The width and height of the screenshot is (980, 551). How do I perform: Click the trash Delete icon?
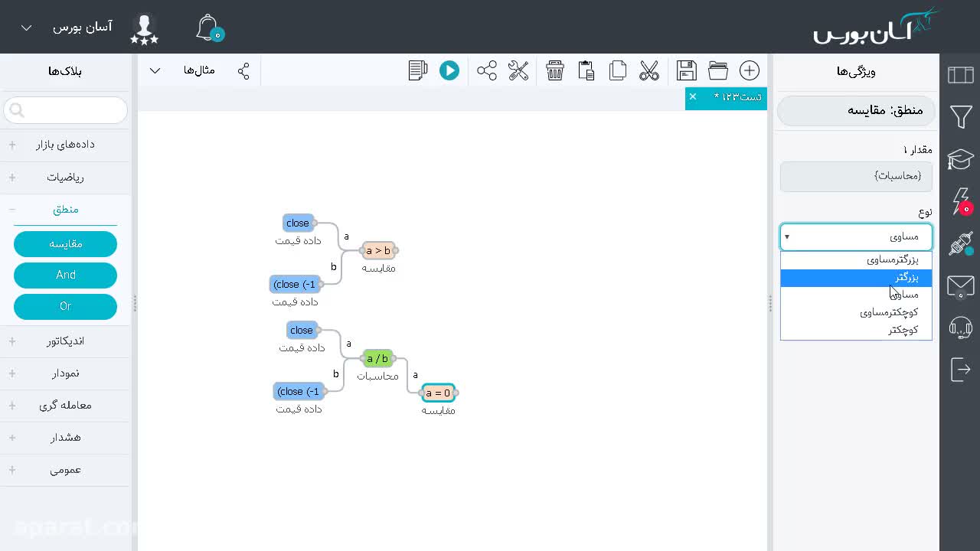(x=555, y=71)
